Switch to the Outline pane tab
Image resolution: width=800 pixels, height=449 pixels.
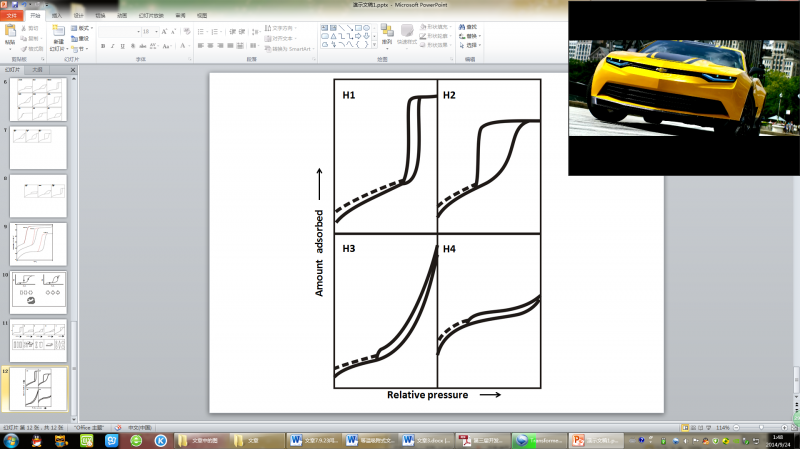(38, 71)
